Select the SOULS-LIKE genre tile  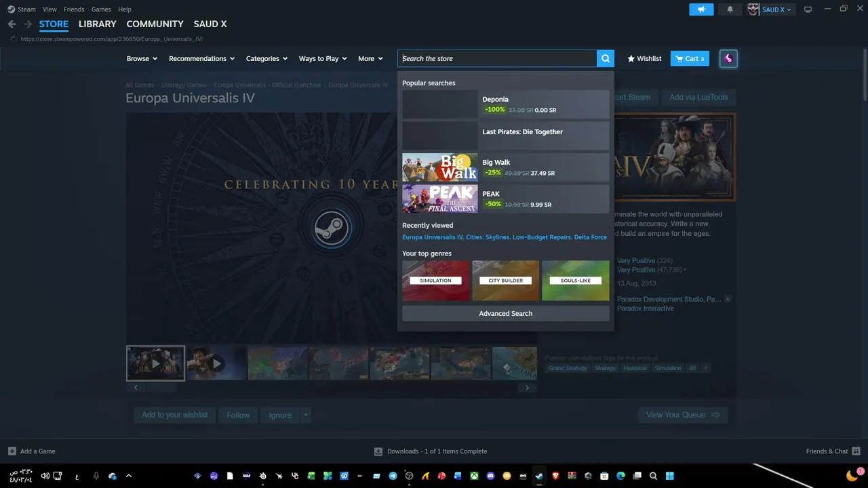click(x=576, y=281)
